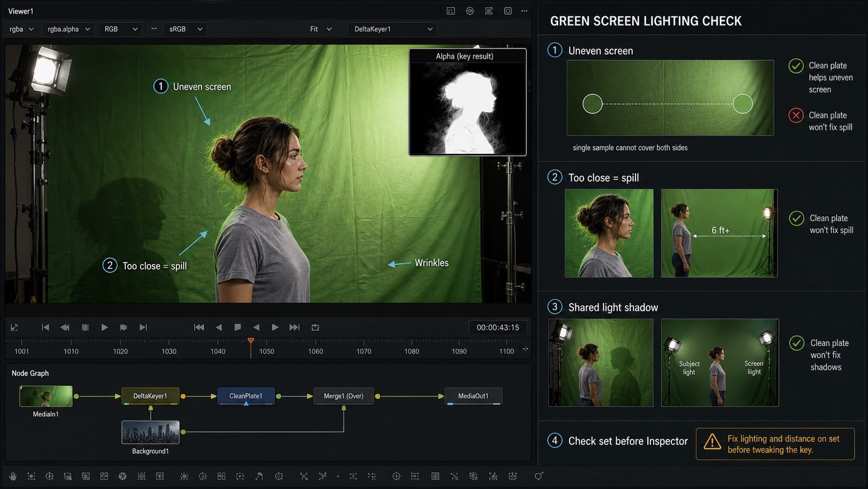Open the Fit zoom dropdown
Viewport: 868px width, 489px height.
[x=320, y=29]
